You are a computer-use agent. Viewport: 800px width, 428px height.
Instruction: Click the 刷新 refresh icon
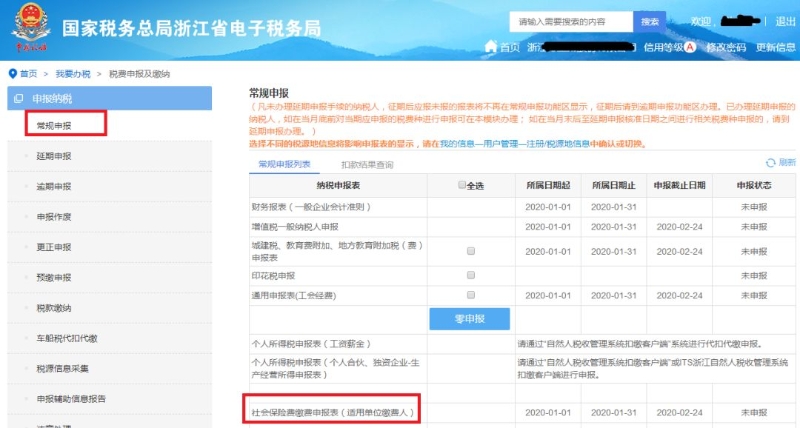(770, 162)
